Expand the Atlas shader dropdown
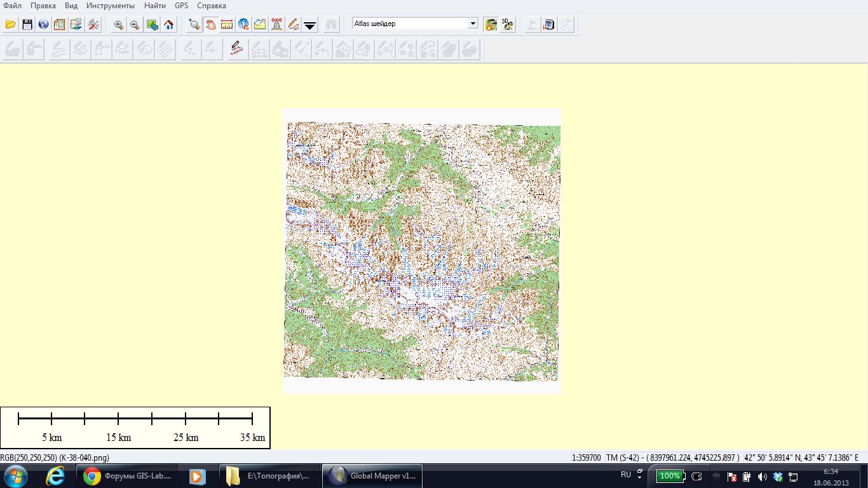 point(472,24)
